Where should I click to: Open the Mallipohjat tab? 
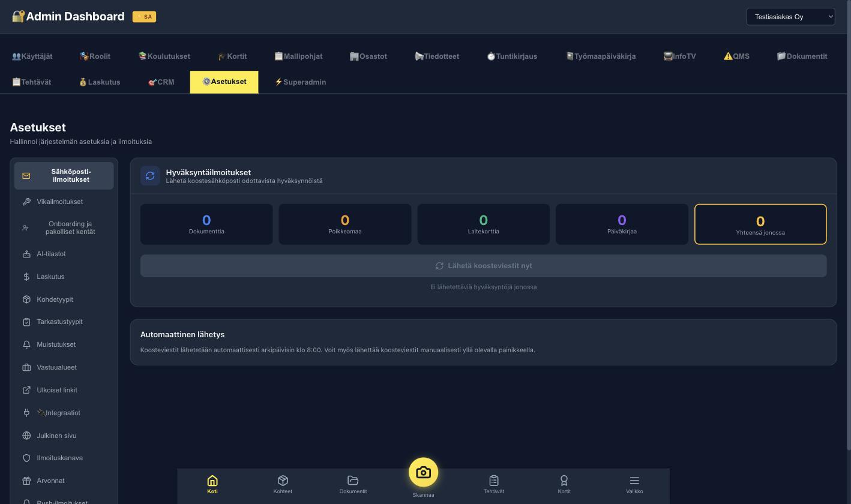click(298, 56)
